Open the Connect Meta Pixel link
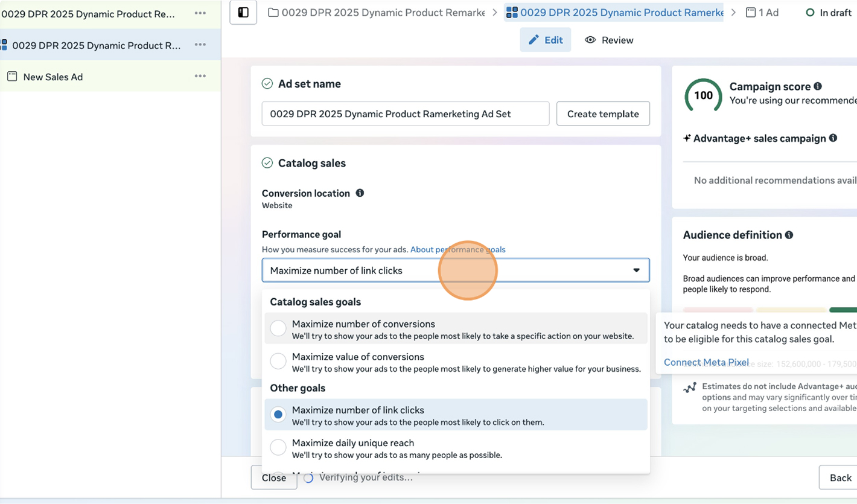Screen dimensions: 857x504 pyautogui.click(x=706, y=362)
